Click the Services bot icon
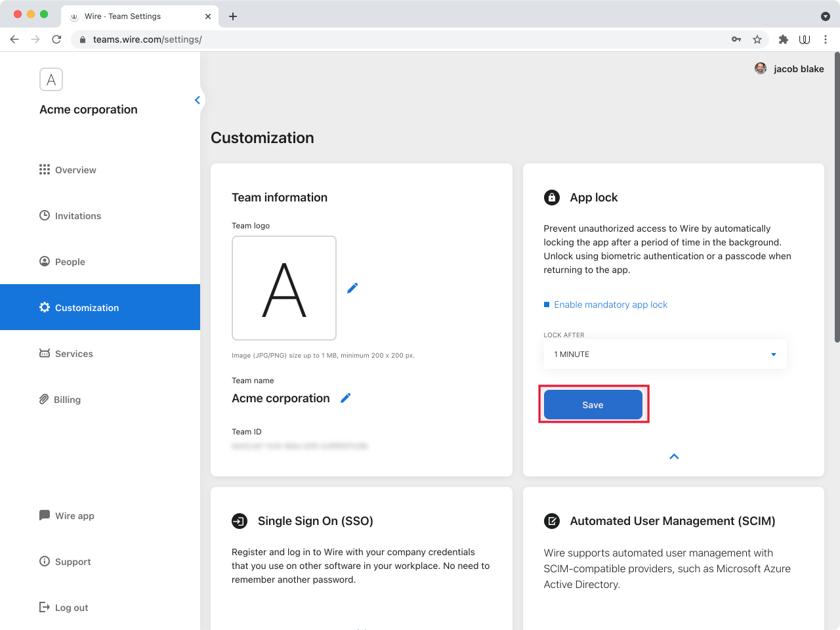 click(45, 353)
